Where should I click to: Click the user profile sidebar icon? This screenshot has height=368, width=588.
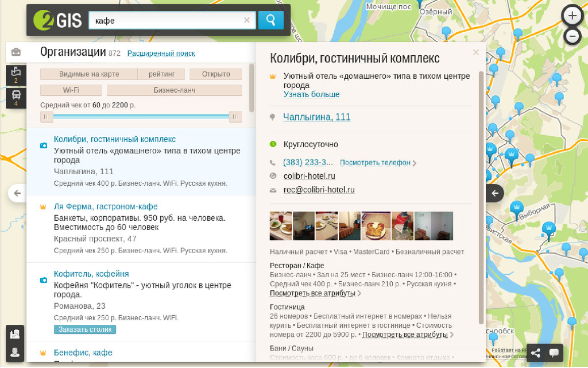tap(15, 352)
